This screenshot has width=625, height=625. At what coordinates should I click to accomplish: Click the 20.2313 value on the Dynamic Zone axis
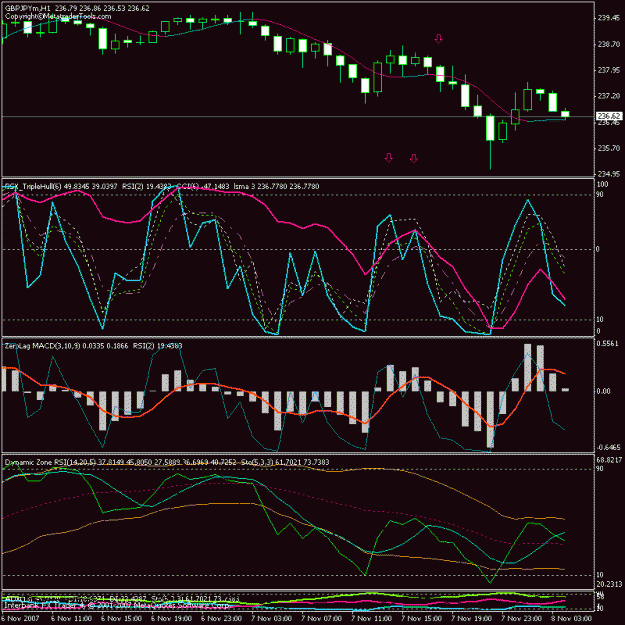point(609,584)
